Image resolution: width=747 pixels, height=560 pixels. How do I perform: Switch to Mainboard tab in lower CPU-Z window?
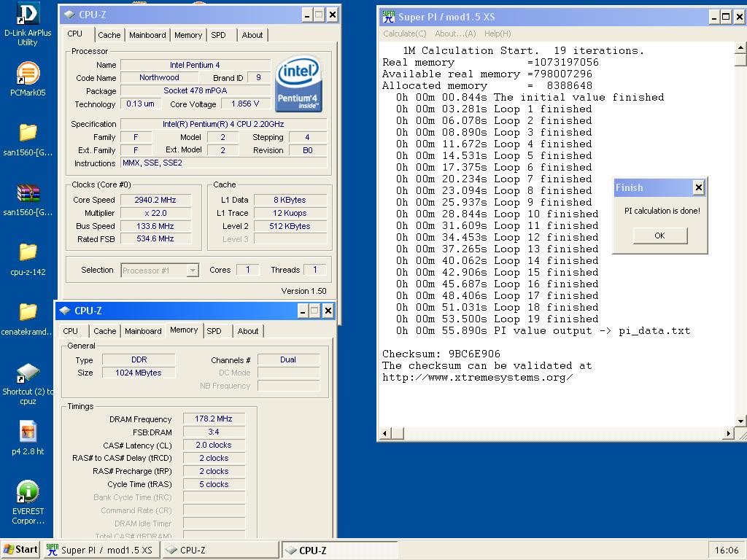click(x=143, y=331)
